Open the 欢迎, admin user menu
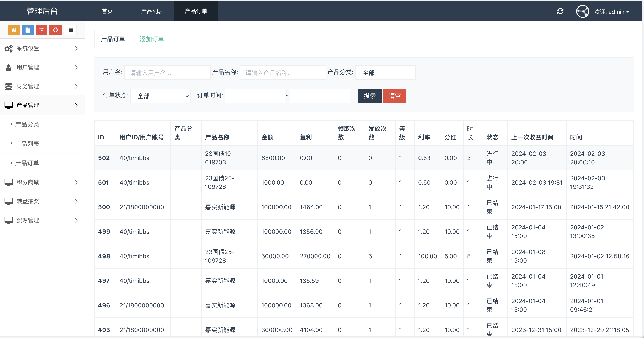This screenshot has width=644, height=338. pyautogui.click(x=611, y=12)
